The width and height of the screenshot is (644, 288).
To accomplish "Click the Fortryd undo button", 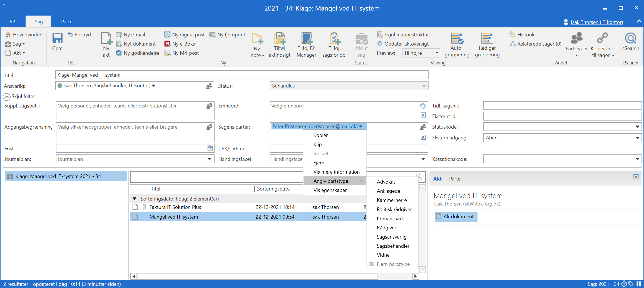I will click(79, 34).
